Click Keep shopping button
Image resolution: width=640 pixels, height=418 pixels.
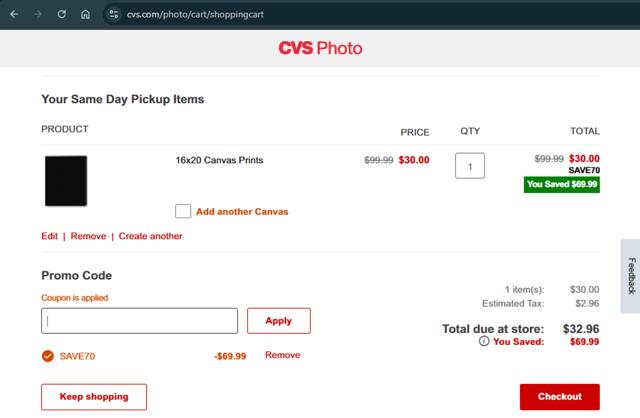94,397
